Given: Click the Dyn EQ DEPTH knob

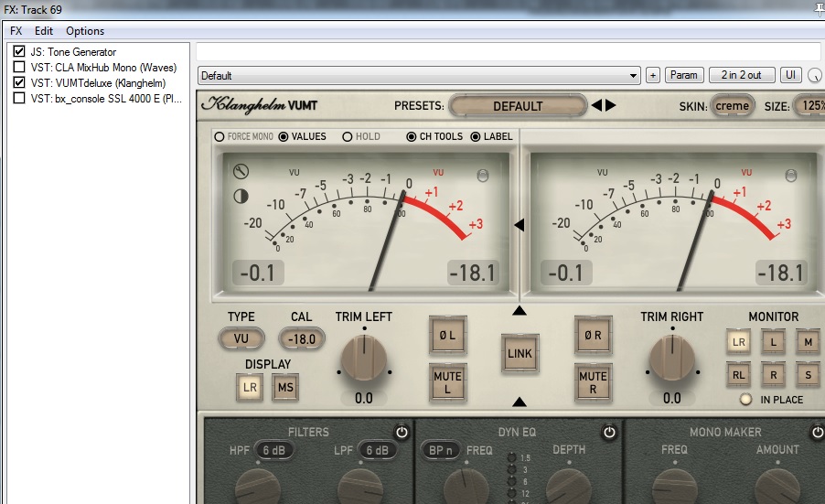Looking at the screenshot, I should [x=569, y=488].
